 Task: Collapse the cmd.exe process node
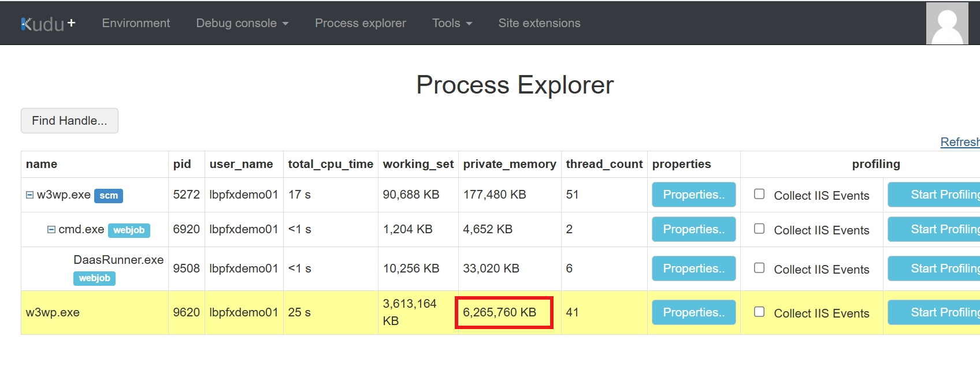pyautogui.click(x=51, y=230)
